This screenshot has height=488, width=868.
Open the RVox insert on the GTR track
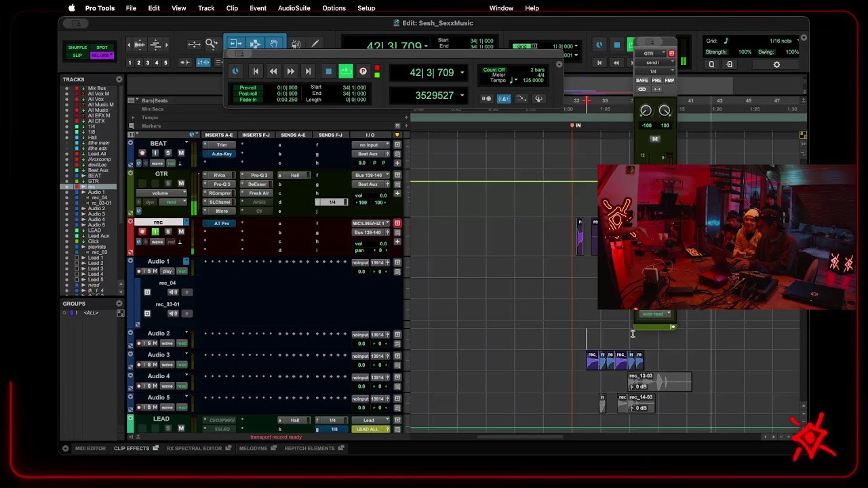point(220,176)
